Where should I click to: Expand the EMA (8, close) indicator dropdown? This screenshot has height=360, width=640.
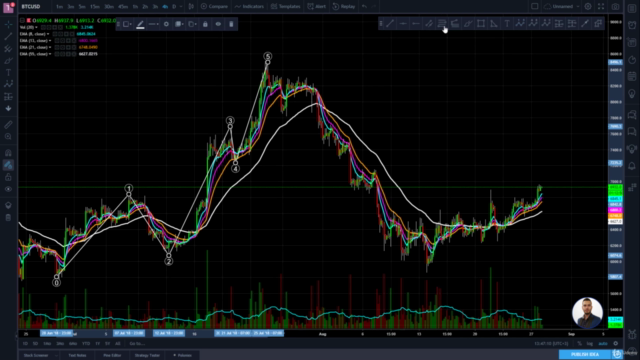click(48, 34)
